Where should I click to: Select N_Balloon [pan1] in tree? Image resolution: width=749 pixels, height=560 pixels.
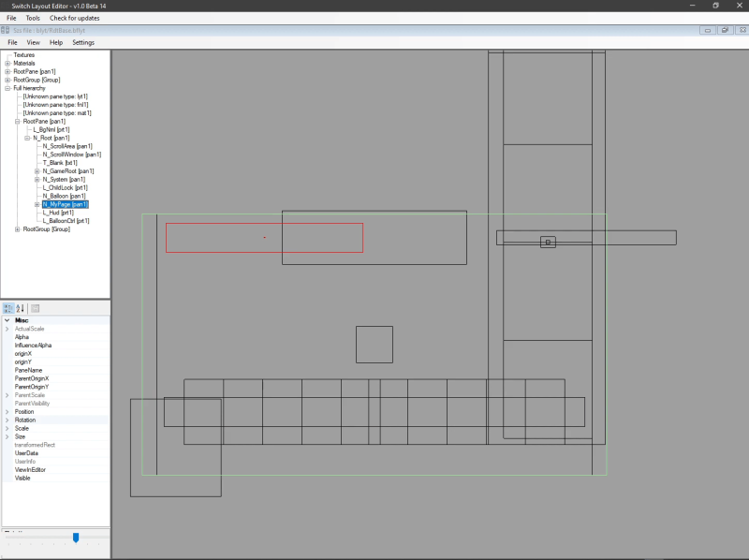click(x=64, y=196)
